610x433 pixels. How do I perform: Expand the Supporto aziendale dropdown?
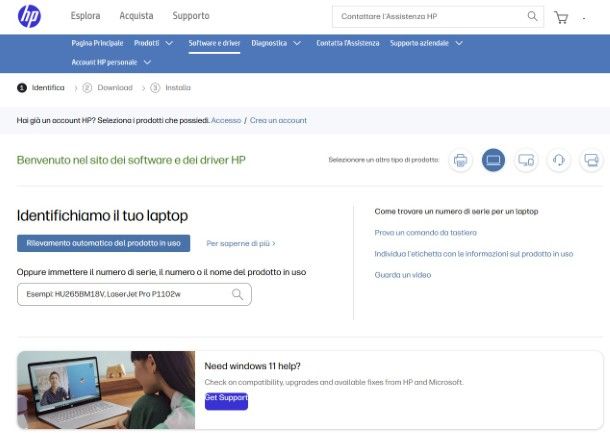tap(426, 43)
